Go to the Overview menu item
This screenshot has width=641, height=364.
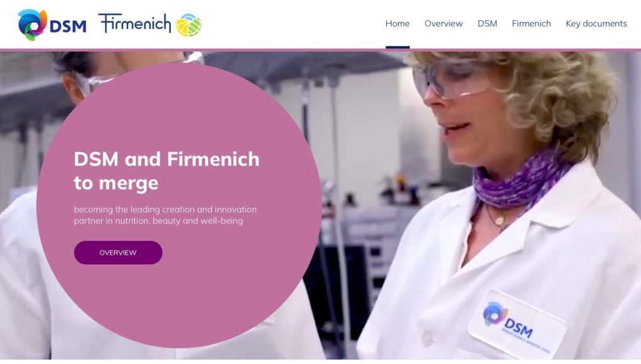[x=443, y=24]
